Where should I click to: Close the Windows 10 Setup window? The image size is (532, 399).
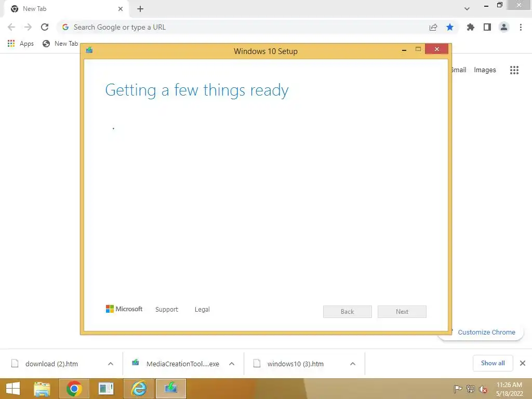pyautogui.click(x=436, y=49)
